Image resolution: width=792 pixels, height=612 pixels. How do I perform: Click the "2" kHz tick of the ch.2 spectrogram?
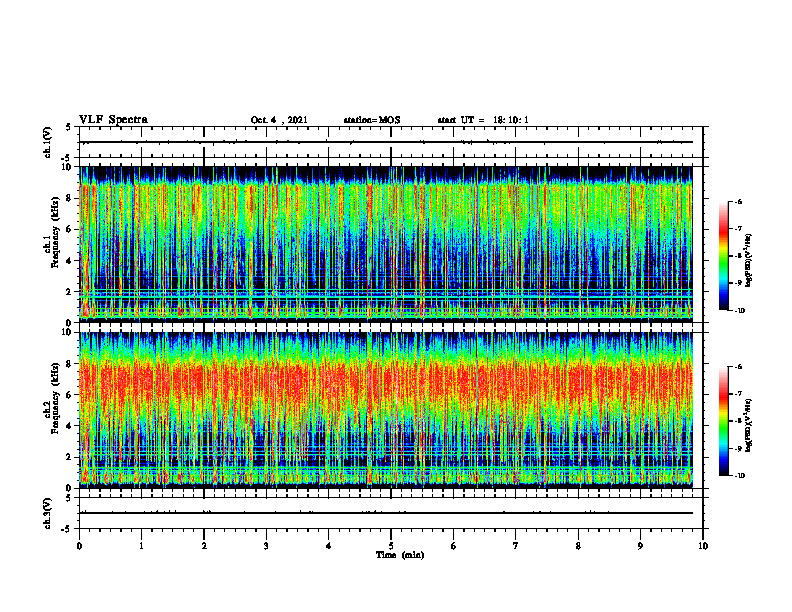pos(70,457)
